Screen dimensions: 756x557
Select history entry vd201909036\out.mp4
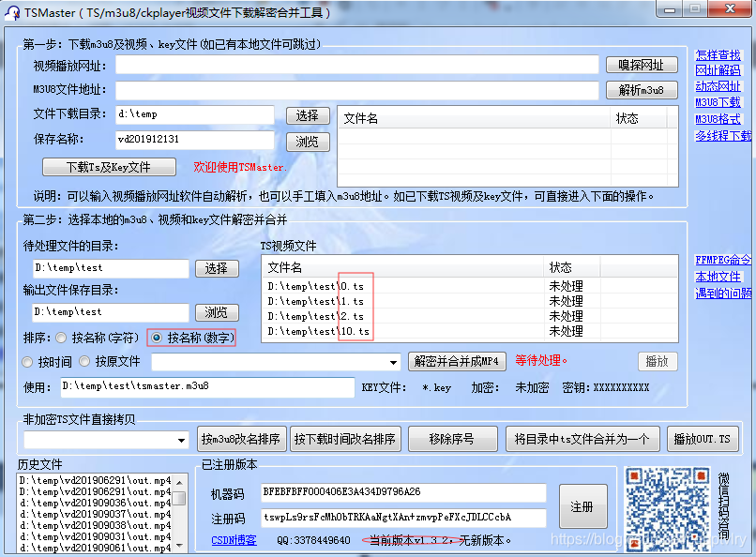[x=95, y=504]
